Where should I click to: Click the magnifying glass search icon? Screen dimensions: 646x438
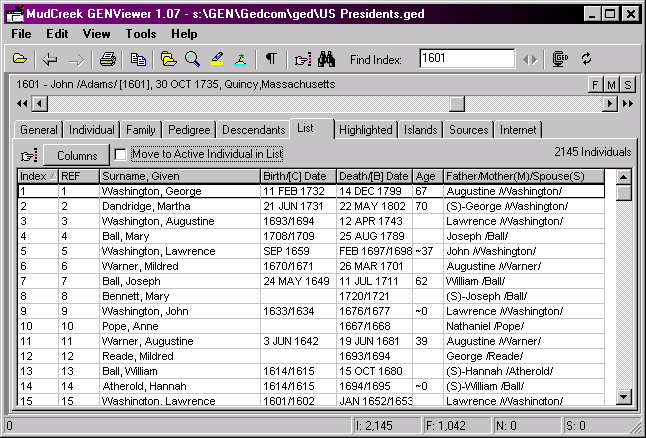tap(192, 59)
